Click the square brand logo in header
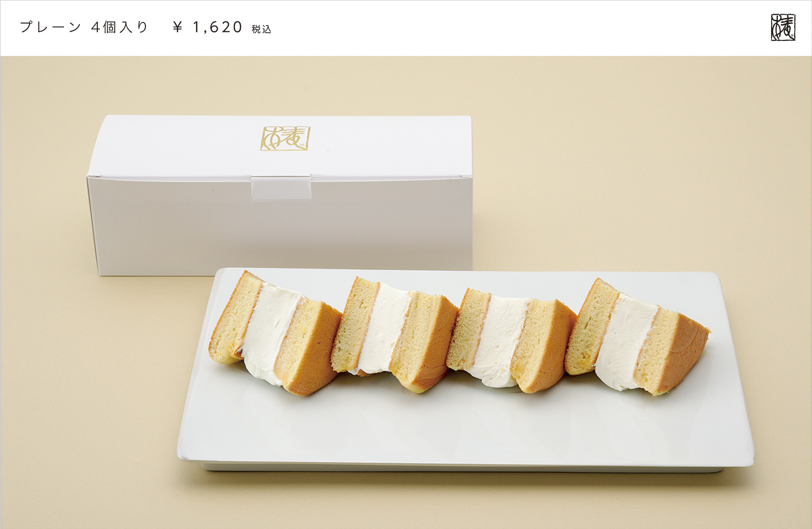Screen dimensions: 812x529 click(783, 28)
